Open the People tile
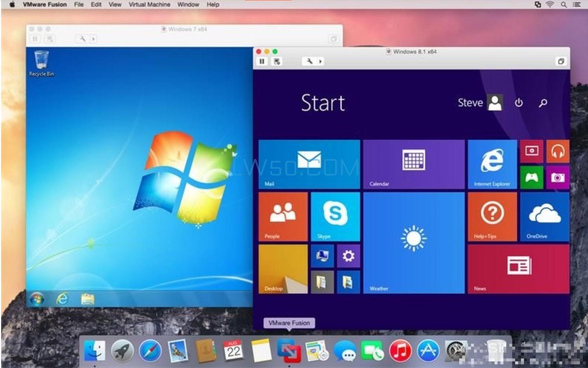Screen dimensions: 588x368 (x=283, y=217)
